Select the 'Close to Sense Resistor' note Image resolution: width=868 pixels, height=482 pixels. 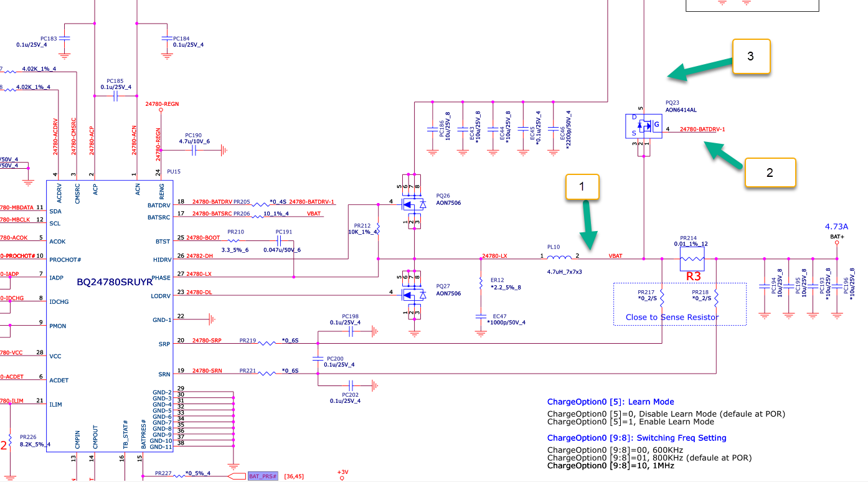point(672,317)
